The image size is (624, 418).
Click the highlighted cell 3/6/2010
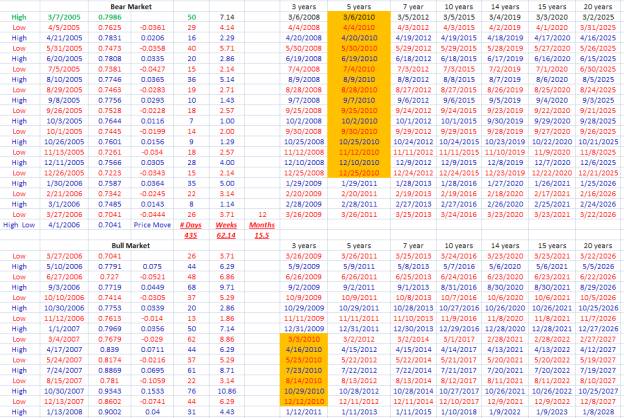359,17
